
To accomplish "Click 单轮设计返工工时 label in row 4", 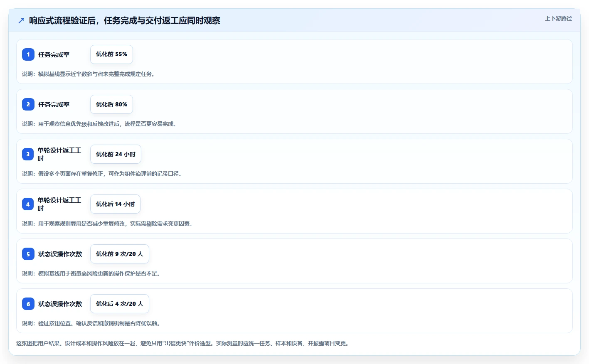I will [x=59, y=204].
